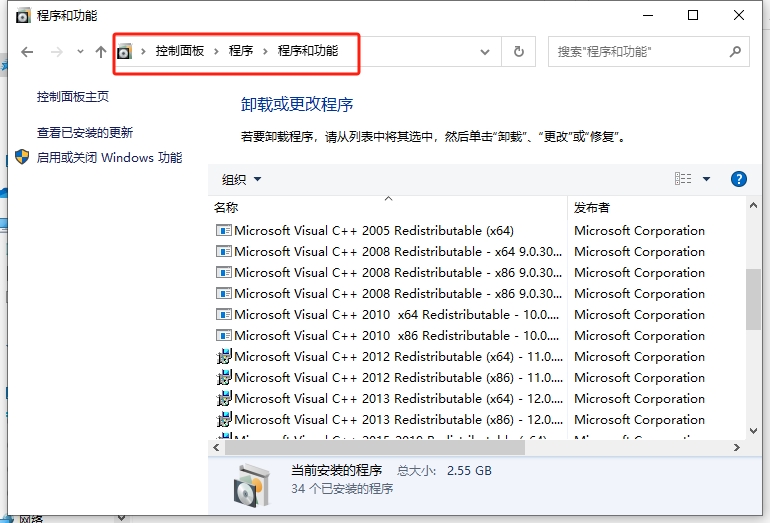770x523 pixels.
Task: Open 启用或关闭 Windows 功能 link
Action: pyautogui.click(x=110, y=157)
